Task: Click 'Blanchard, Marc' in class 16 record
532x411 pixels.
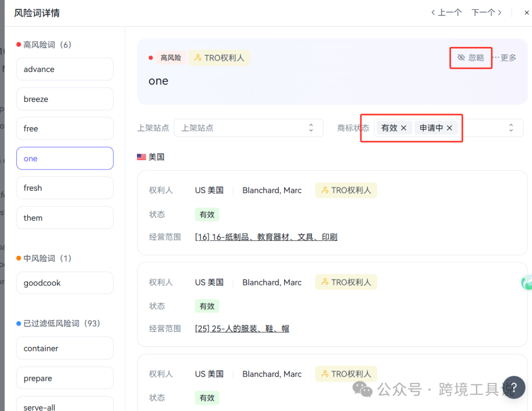Action: coord(272,190)
